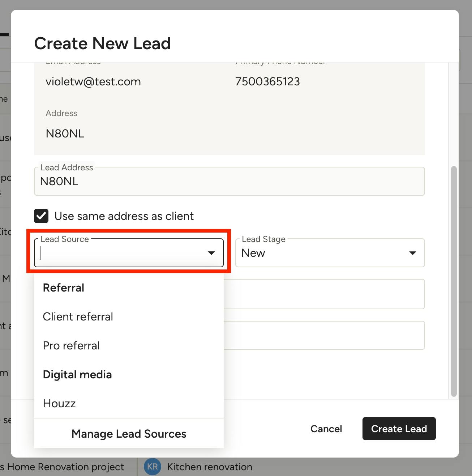Click the Create Lead button

click(x=399, y=429)
